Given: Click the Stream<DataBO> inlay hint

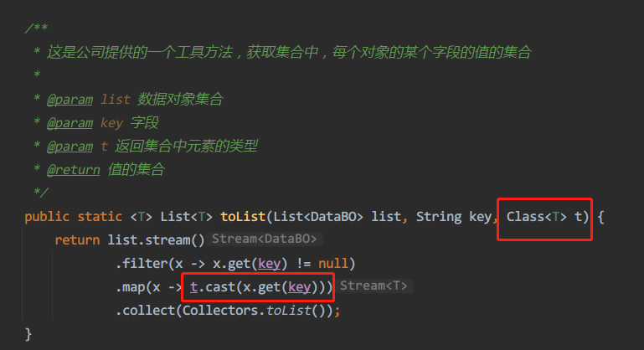Looking at the screenshot, I should point(265,240).
